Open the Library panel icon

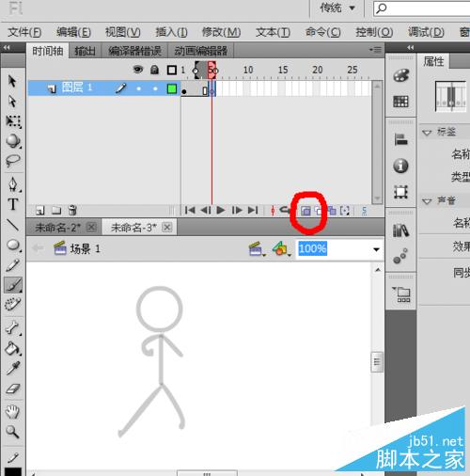[x=400, y=230]
